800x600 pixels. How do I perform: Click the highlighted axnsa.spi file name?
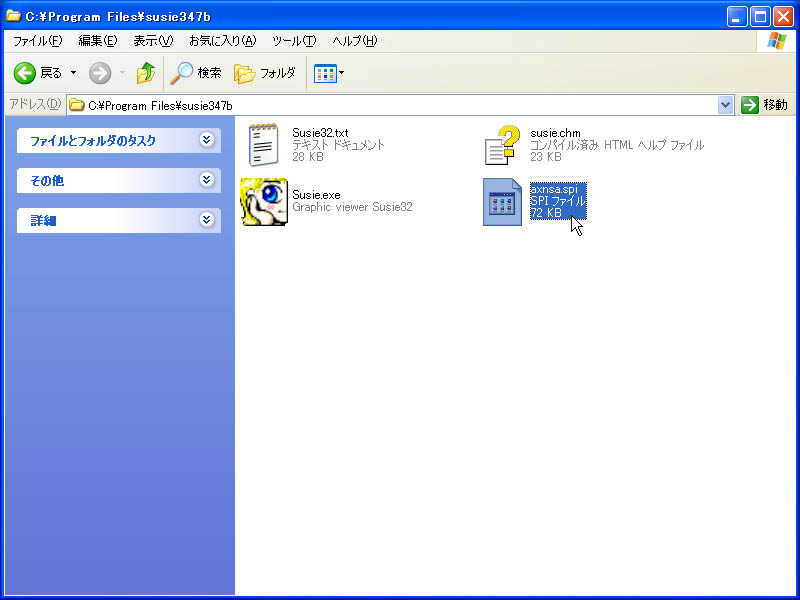(554, 189)
